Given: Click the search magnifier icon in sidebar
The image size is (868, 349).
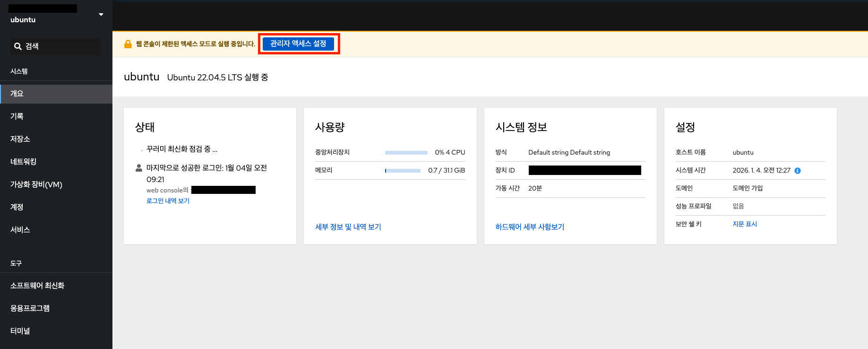Looking at the screenshot, I should coord(18,46).
